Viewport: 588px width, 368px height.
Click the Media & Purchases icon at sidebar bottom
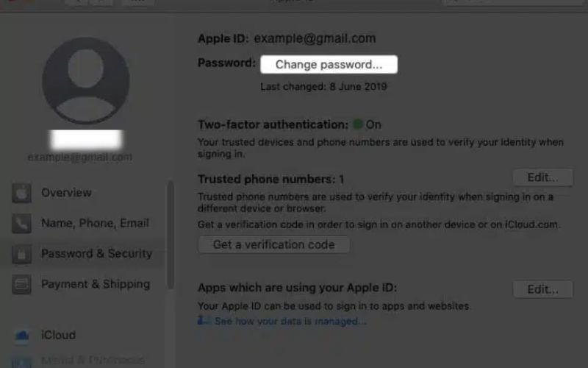click(x=21, y=361)
